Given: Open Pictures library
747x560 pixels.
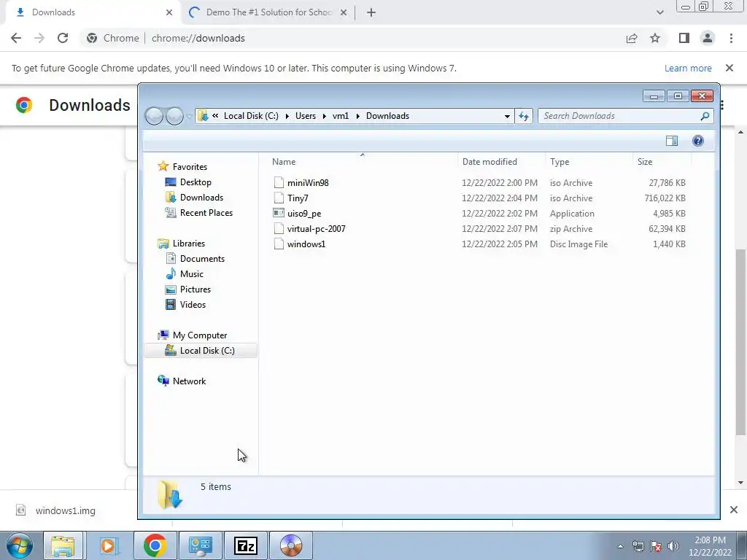Looking at the screenshot, I should pyautogui.click(x=196, y=289).
